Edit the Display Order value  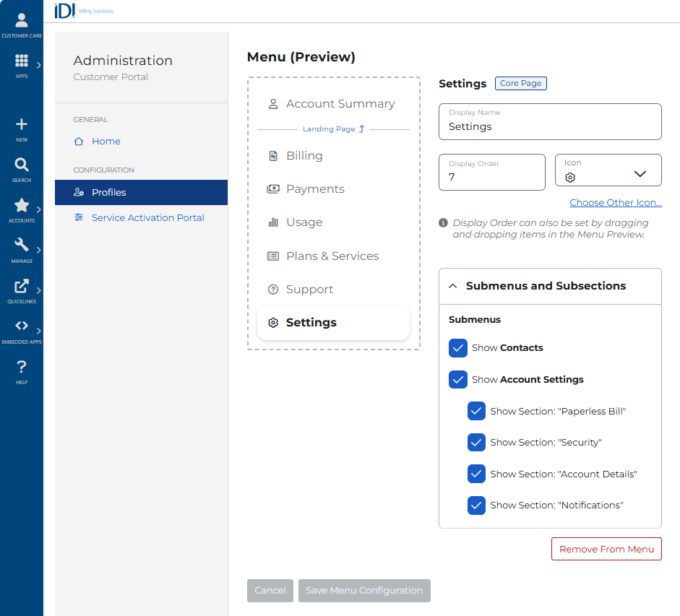(x=491, y=175)
